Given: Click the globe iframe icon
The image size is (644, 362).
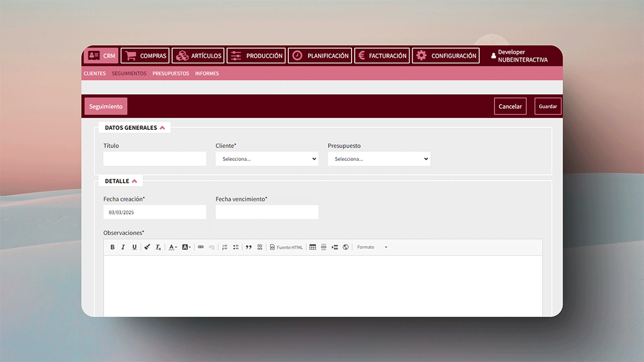Looking at the screenshot, I should [346, 247].
